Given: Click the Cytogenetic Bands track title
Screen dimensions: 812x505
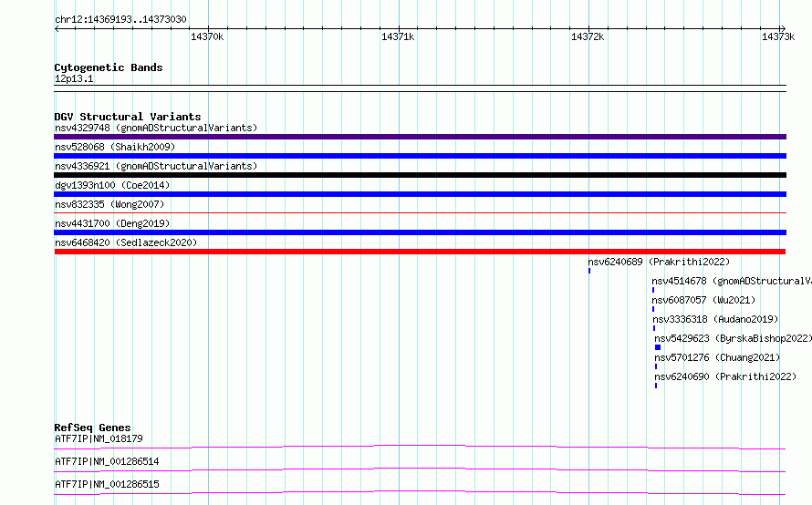Looking at the screenshot, I should click(x=109, y=67).
